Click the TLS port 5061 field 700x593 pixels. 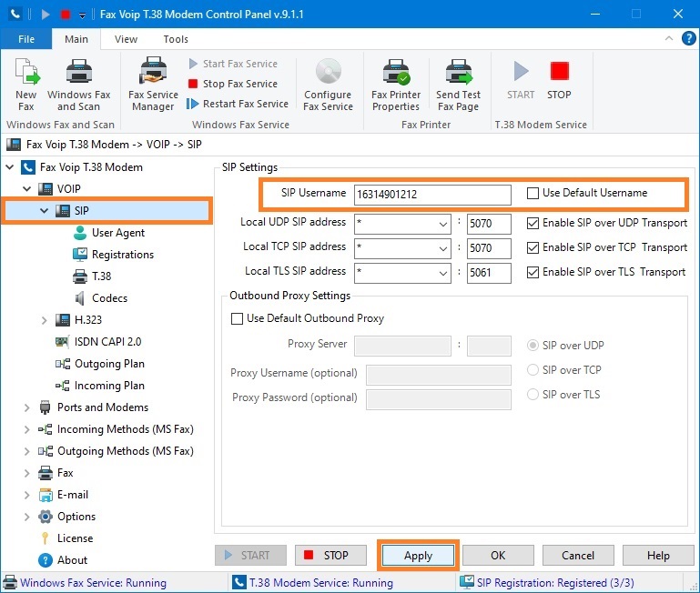[x=489, y=273]
